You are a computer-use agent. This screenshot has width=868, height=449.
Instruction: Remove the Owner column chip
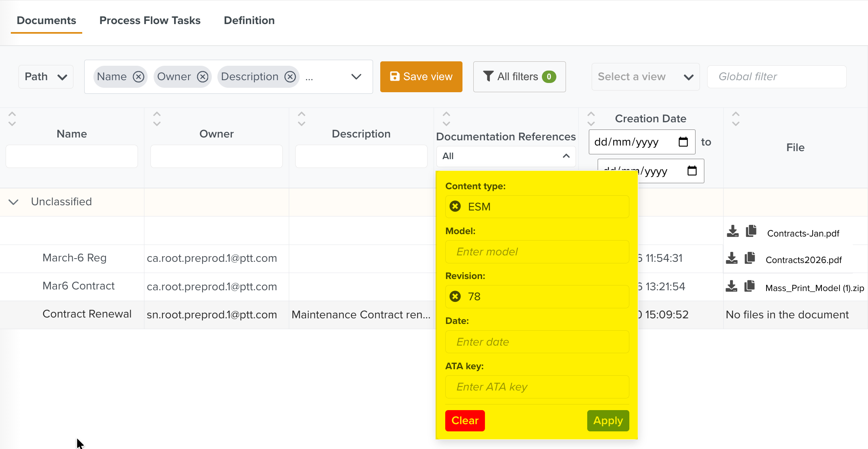coord(203,77)
